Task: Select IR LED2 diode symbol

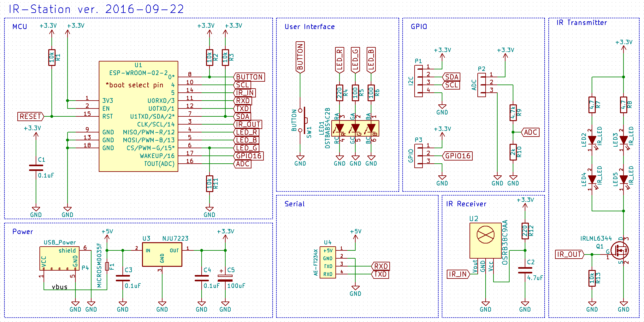Action: pyautogui.click(x=593, y=140)
